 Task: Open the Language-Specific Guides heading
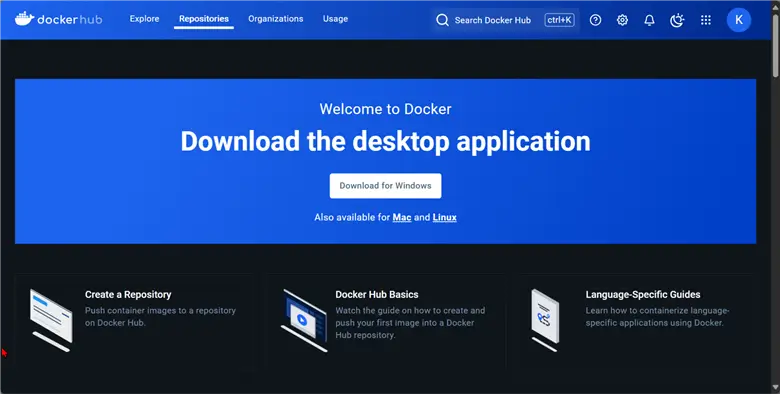point(643,295)
